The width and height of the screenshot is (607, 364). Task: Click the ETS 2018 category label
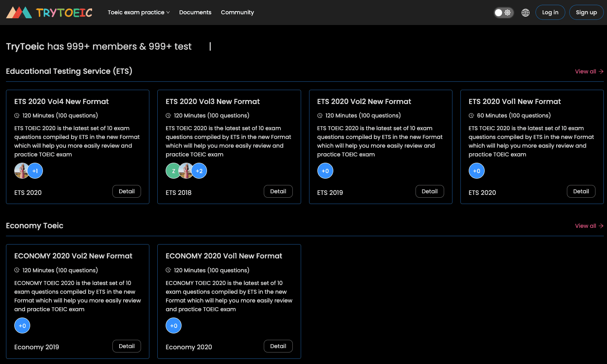coord(178,193)
